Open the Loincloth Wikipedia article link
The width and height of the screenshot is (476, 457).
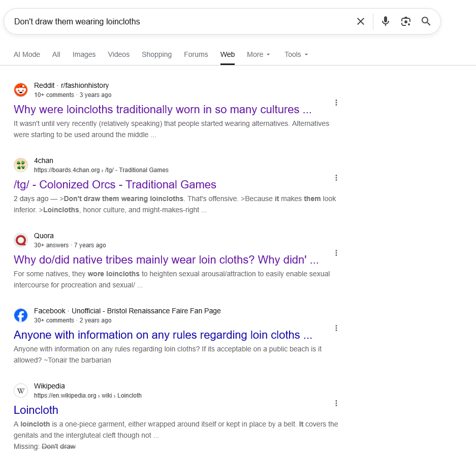click(36, 410)
